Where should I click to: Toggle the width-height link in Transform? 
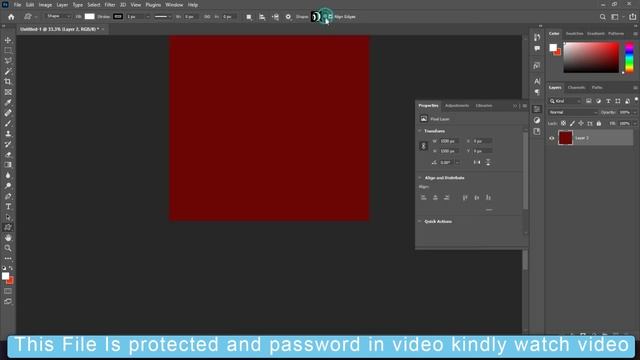point(423,146)
